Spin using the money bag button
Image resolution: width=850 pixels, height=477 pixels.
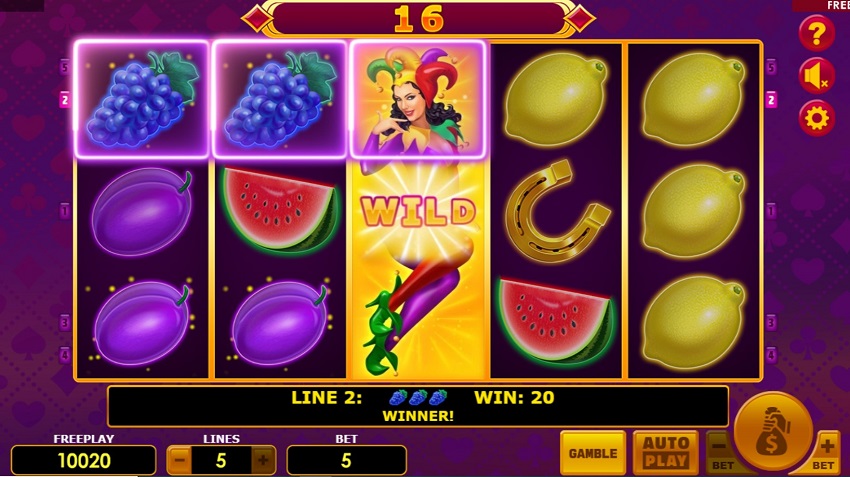point(772,431)
